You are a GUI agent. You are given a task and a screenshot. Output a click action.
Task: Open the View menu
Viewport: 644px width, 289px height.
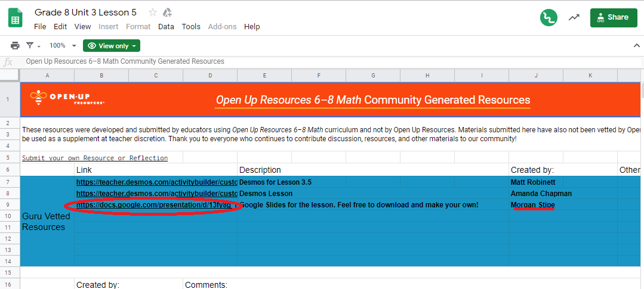[82, 27]
